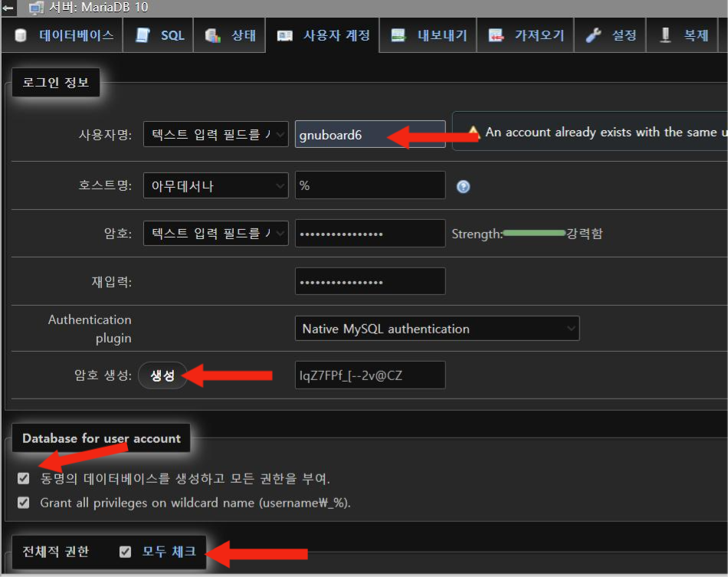Toggle Grant all privileges on wildcard name
Image resolution: width=728 pixels, height=577 pixels.
[x=24, y=503]
